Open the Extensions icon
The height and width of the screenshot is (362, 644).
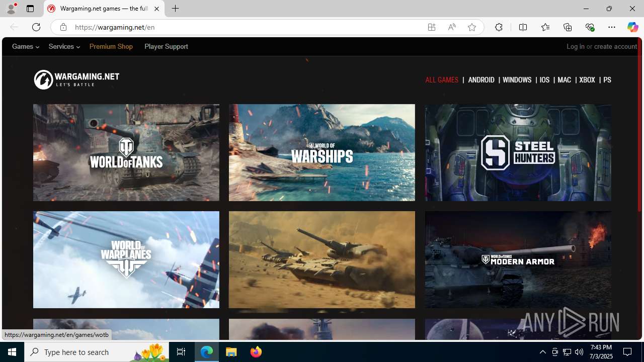pyautogui.click(x=499, y=27)
